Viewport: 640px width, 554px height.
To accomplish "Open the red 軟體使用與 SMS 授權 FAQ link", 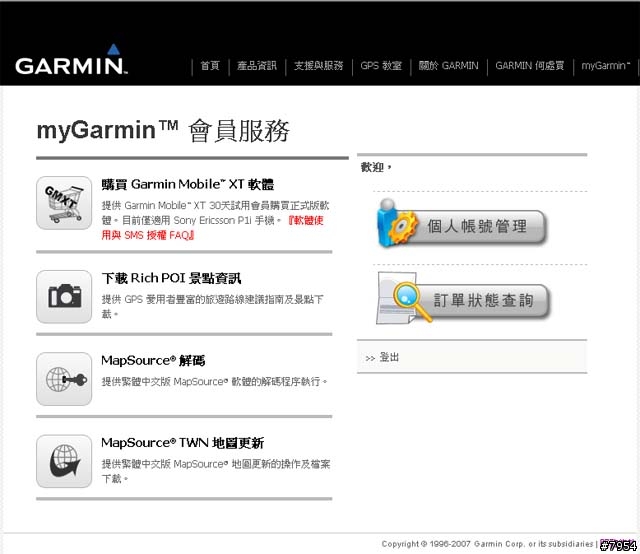I will (x=212, y=228).
